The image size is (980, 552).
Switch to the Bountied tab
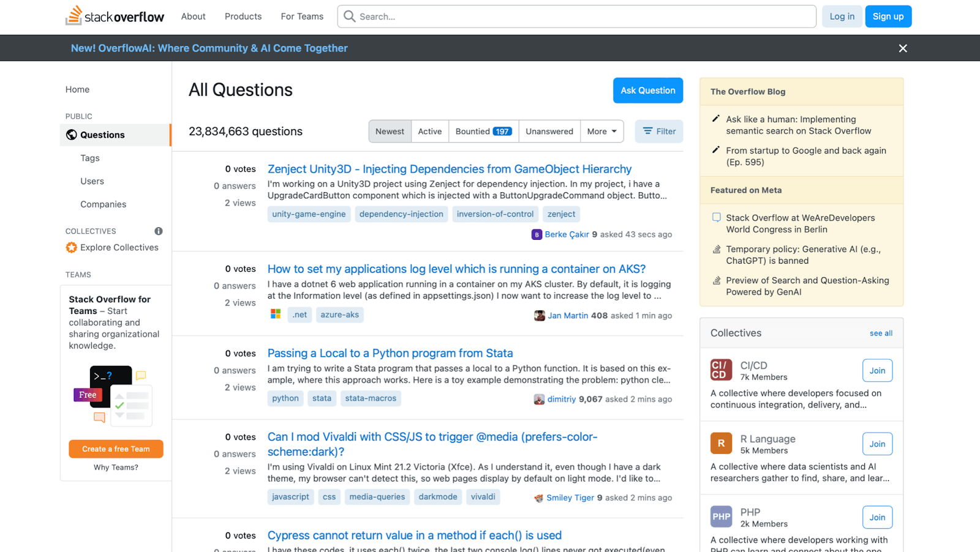(x=483, y=132)
